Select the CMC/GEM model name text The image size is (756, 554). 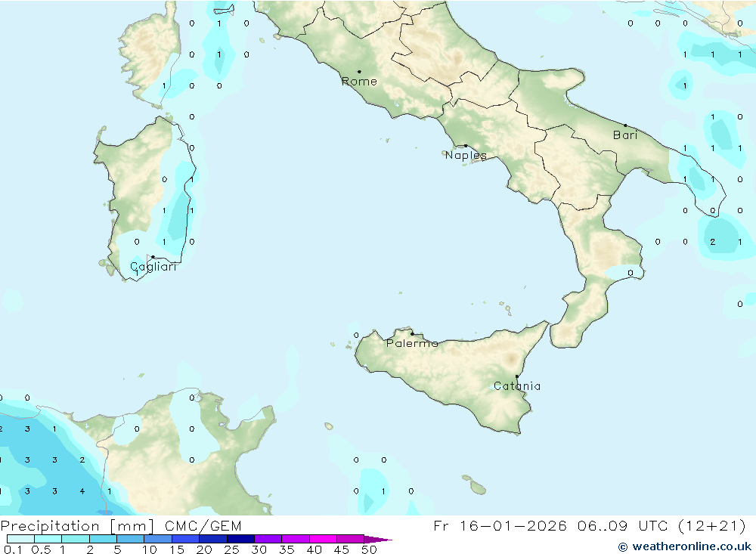pyautogui.click(x=203, y=526)
